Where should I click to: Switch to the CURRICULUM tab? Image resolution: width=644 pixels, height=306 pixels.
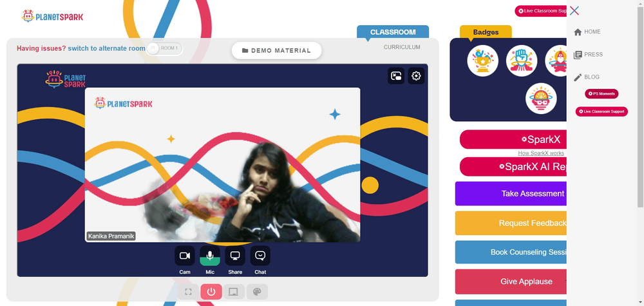tap(402, 47)
